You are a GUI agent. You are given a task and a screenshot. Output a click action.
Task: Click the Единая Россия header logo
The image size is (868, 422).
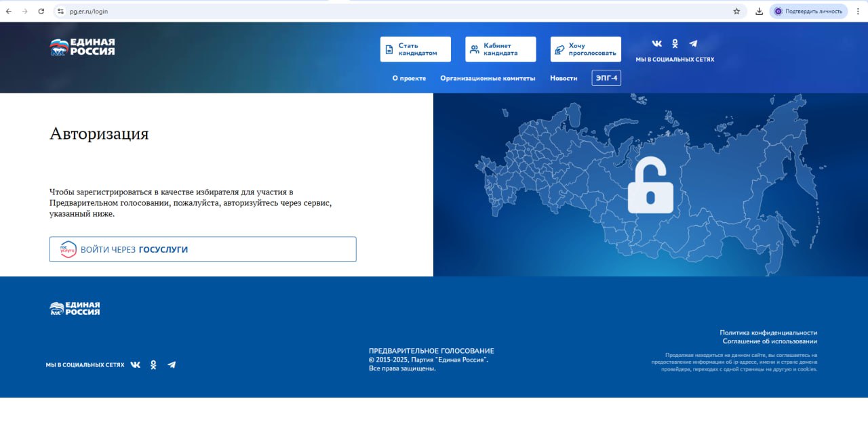(82, 47)
